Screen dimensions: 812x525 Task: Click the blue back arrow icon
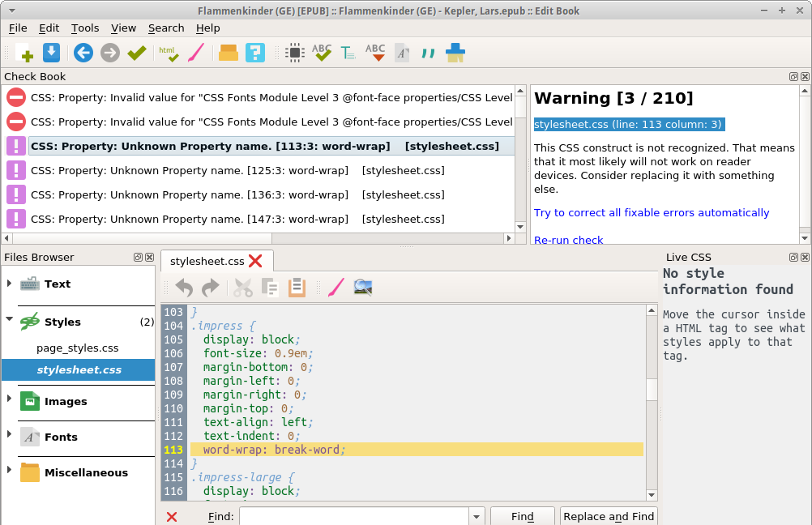tap(83, 53)
